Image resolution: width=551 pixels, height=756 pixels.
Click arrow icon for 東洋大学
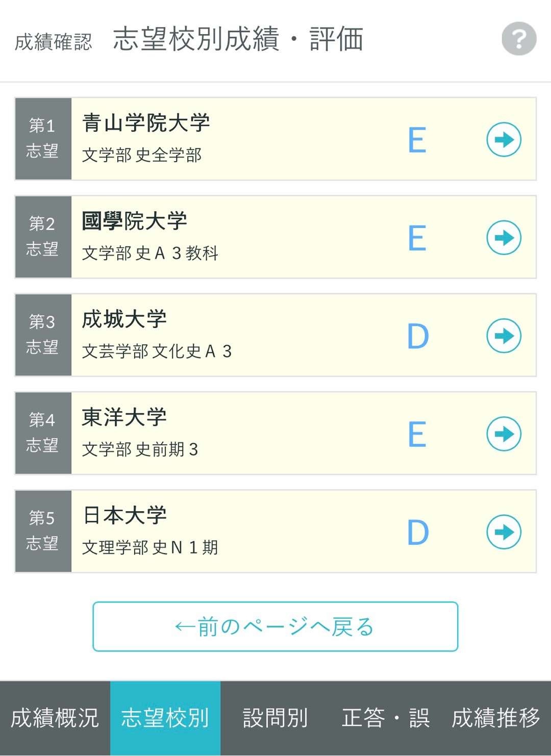[504, 434]
